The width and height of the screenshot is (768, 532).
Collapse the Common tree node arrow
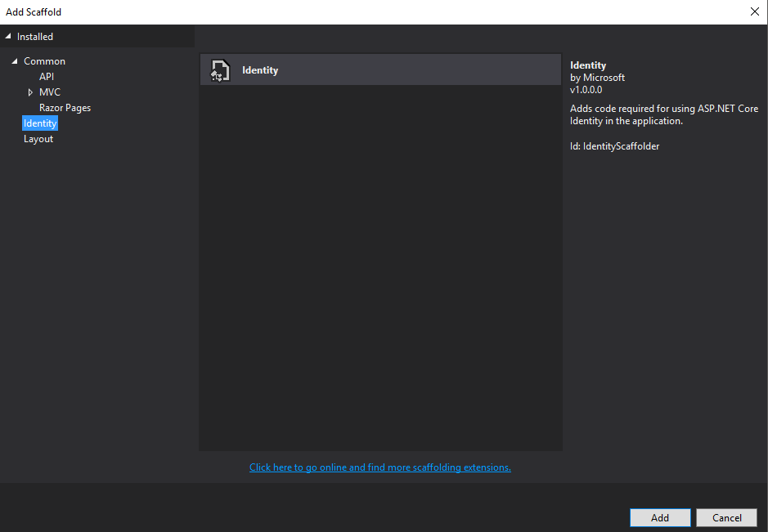click(x=15, y=61)
